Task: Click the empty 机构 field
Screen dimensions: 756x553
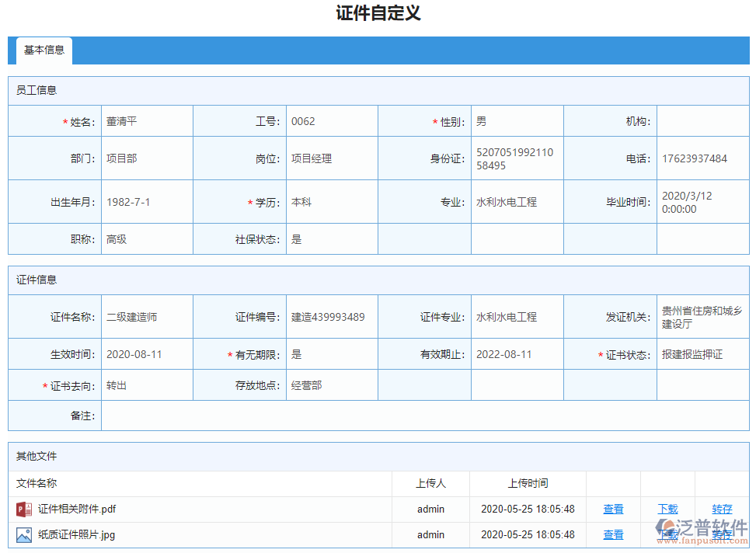Action: coord(702,121)
